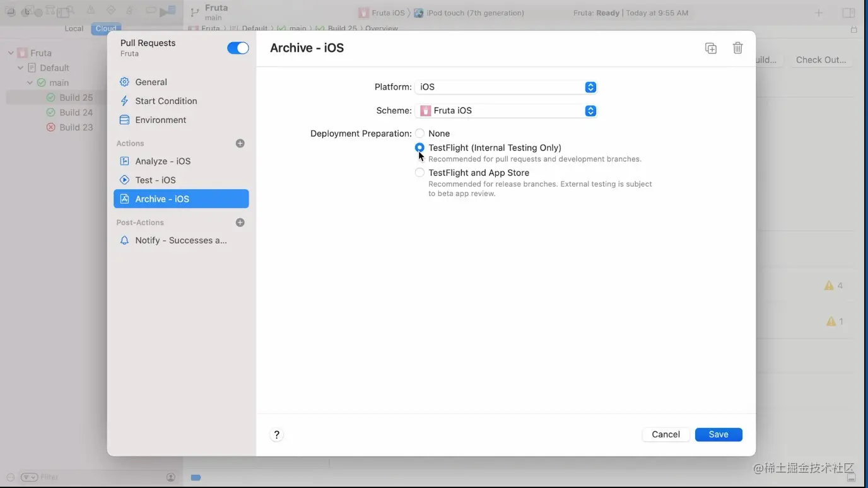The image size is (868, 488).
Task: Click the branch icon beside Fruta title
Action: pos(194,13)
